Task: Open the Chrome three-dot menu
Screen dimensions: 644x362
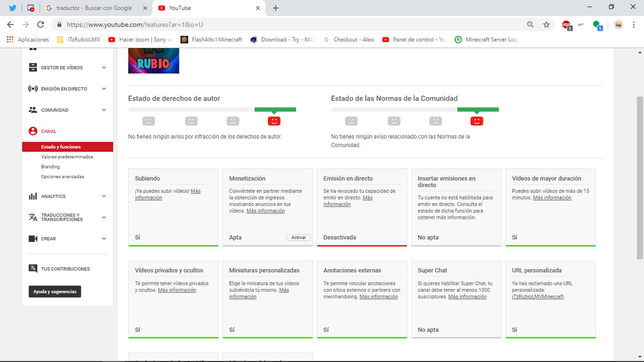Action: click(634, 25)
